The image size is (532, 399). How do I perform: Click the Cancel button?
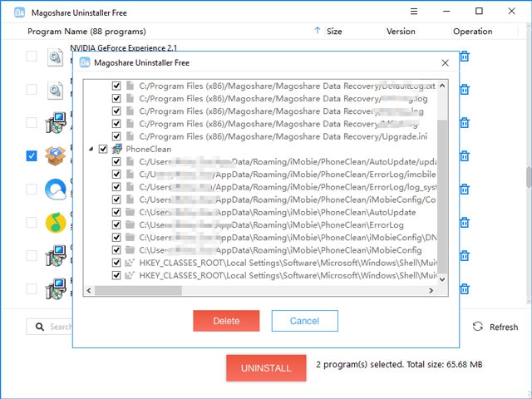[304, 321]
